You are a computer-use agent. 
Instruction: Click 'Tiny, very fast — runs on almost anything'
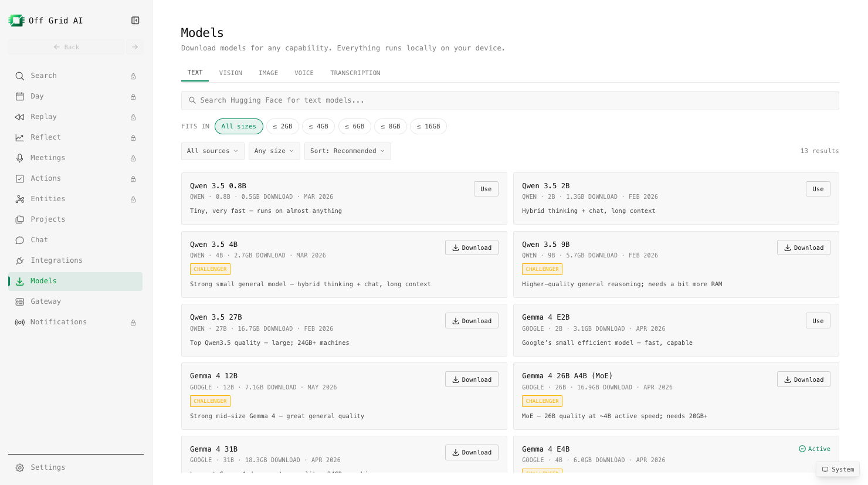(x=266, y=211)
